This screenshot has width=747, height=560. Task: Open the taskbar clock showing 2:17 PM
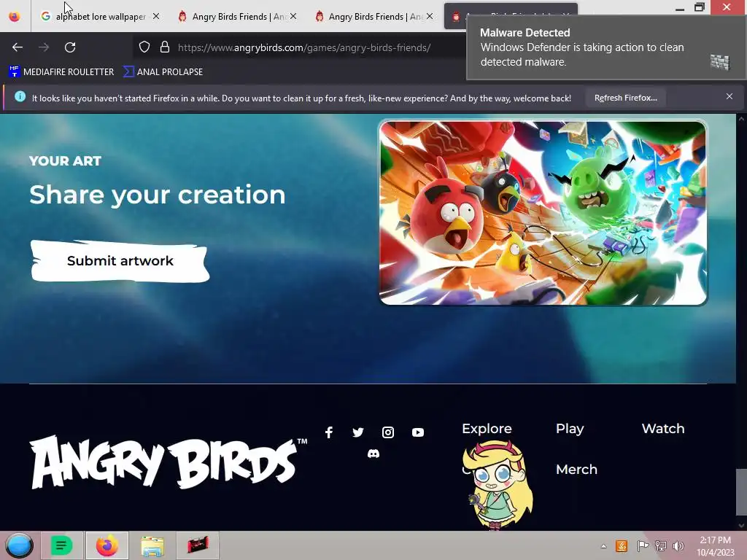pos(715,545)
